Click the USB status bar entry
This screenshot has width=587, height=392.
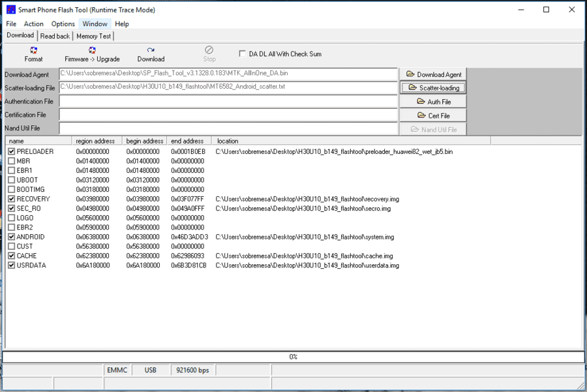[151, 370]
